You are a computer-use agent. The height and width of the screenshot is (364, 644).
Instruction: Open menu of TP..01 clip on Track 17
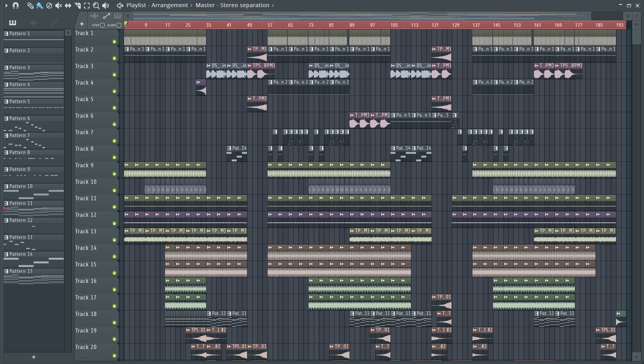(x=434, y=297)
